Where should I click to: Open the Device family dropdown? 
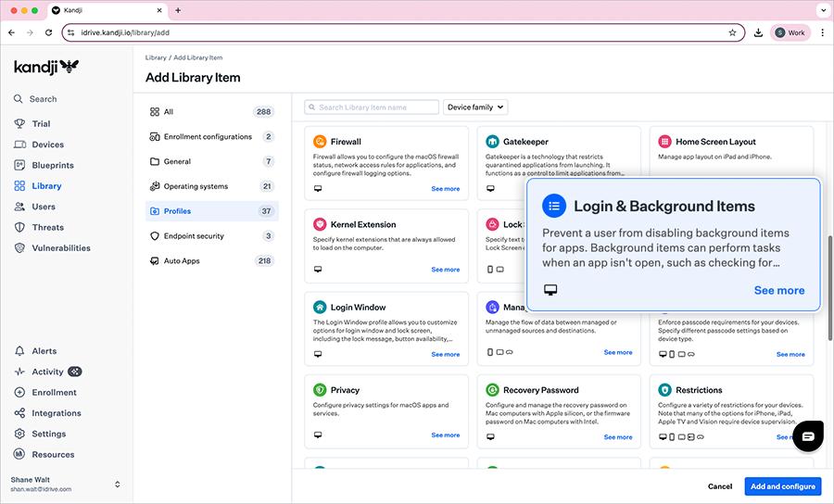[476, 107]
